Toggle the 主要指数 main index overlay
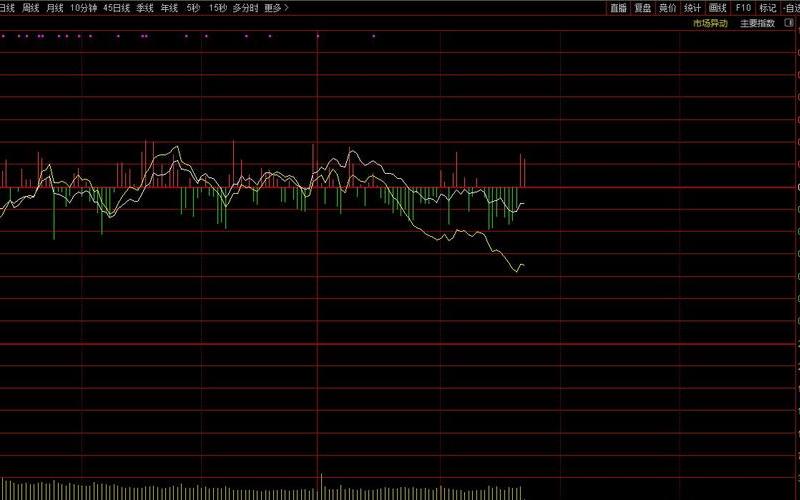This screenshot has height=500, width=800. click(756, 23)
